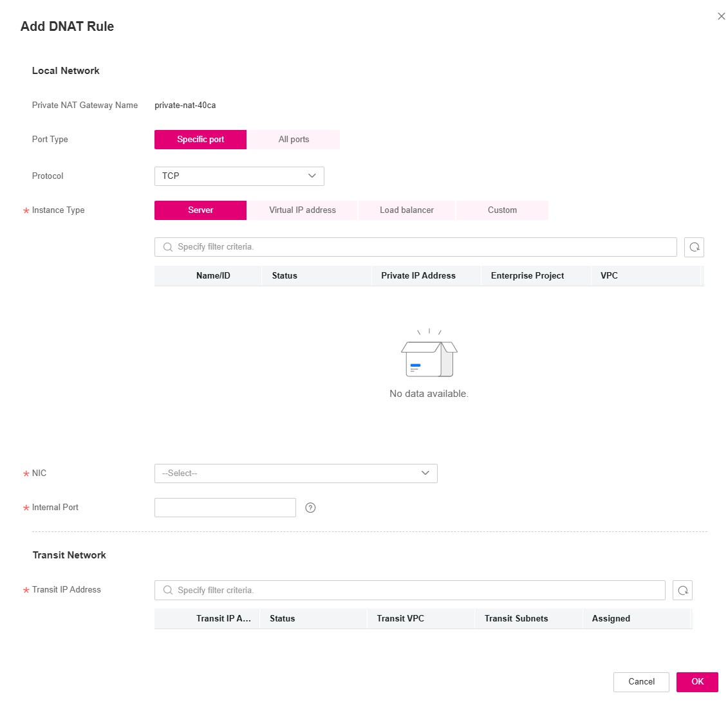Viewport: 728px width, 707px height.
Task: Click the search icon in the transit IP filter
Action: pos(167,590)
